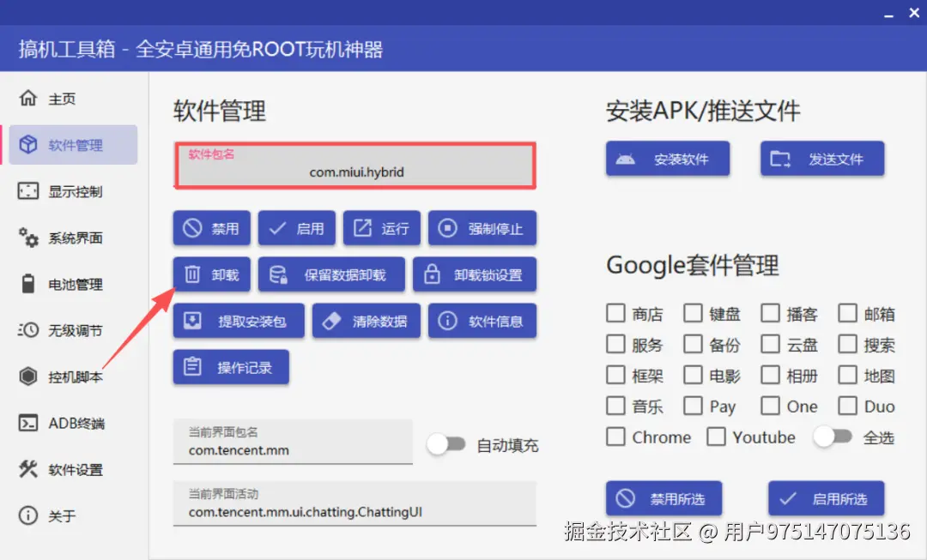The height and width of the screenshot is (560, 927).
Task: Toggle the 自动填充 switch
Action: [x=446, y=444]
